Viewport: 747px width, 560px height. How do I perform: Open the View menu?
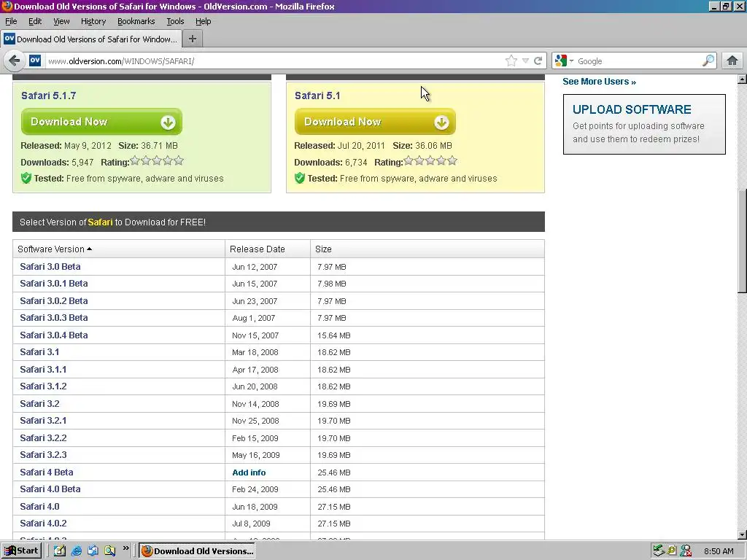click(x=61, y=21)
